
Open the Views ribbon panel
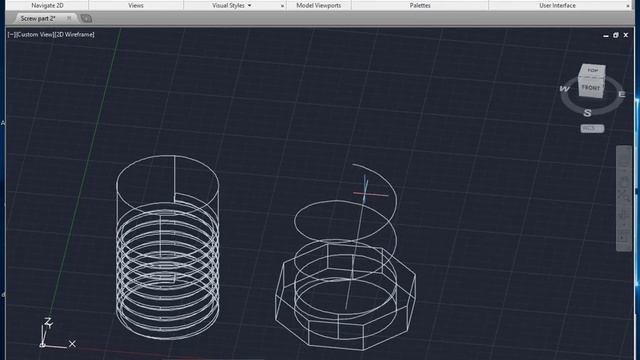click(x=136, y=5)
